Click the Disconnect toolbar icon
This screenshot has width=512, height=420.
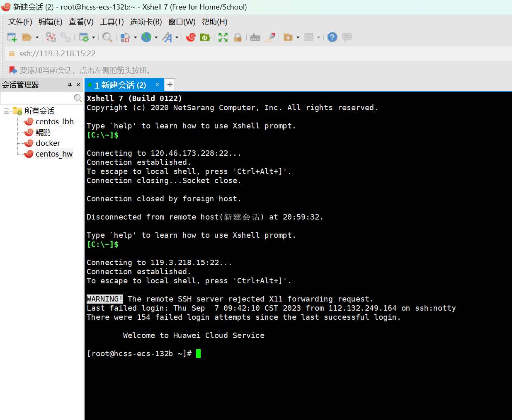coord(51,37)
